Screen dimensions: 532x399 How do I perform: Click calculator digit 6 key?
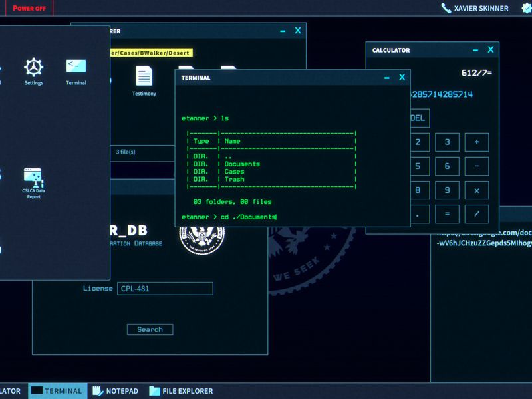(x=447, y=166)
